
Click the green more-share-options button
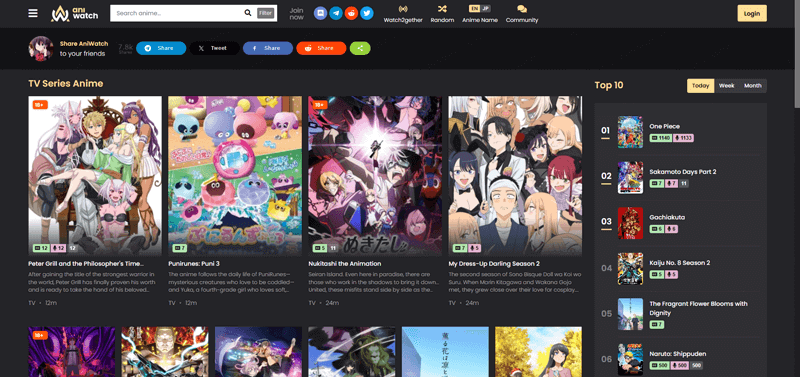click(x=360, y=48)
